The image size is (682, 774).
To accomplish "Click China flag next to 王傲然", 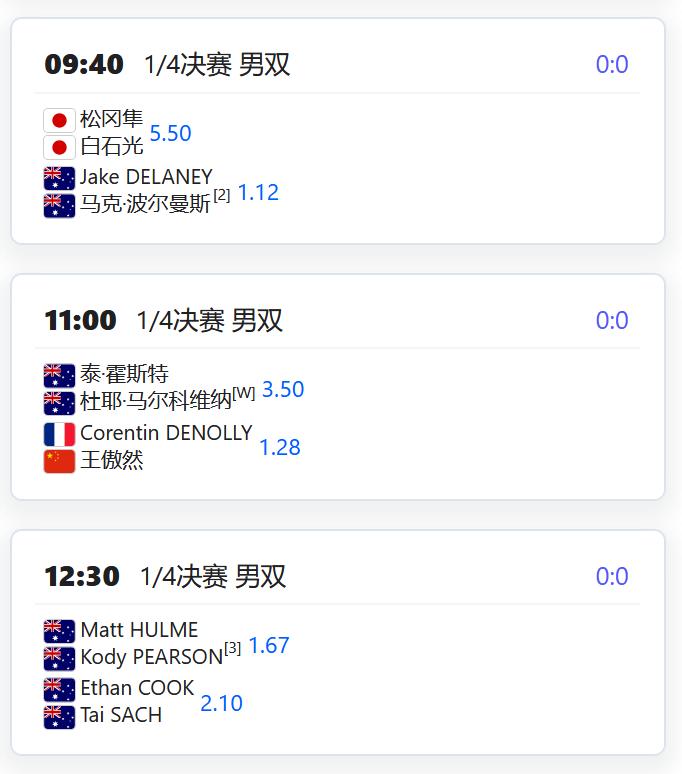I will [59, 461].
